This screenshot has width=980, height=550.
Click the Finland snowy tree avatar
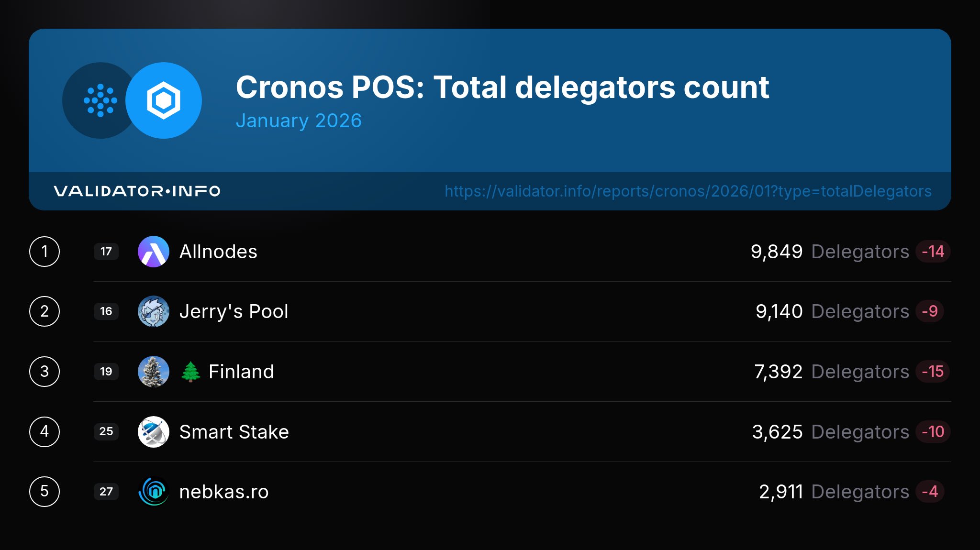[x=154, y=372]
